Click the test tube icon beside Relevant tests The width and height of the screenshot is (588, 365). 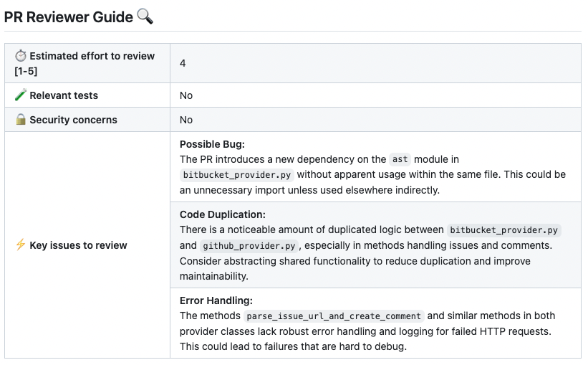(x=21, y=95)
